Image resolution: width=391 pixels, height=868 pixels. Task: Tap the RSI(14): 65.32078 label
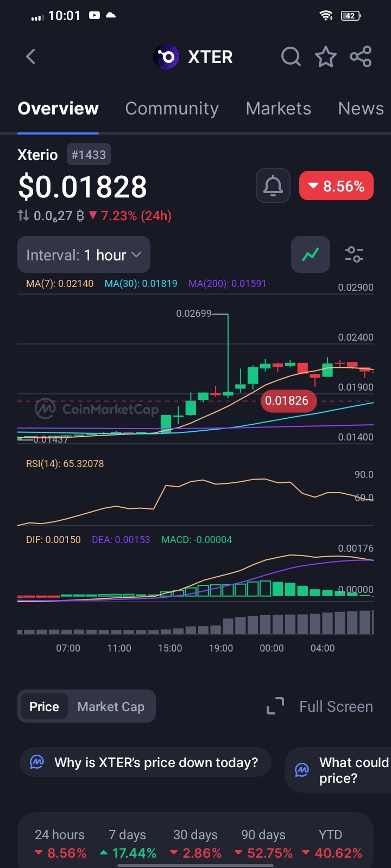(65, 463)
